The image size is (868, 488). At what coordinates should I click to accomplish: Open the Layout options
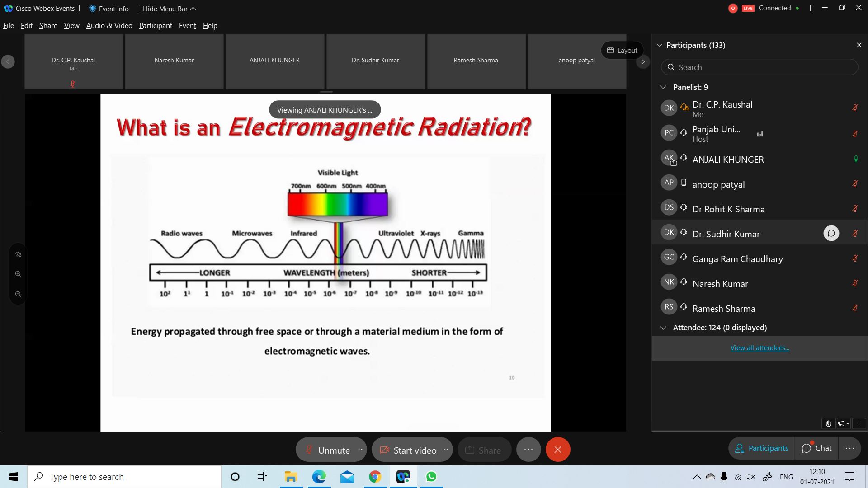click(622, 51)
